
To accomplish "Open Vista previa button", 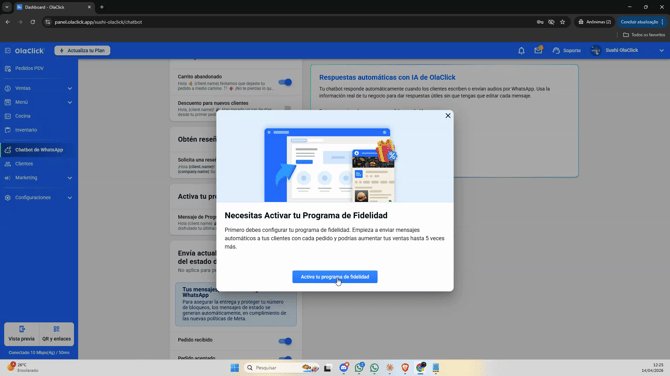I will point(21,334).
